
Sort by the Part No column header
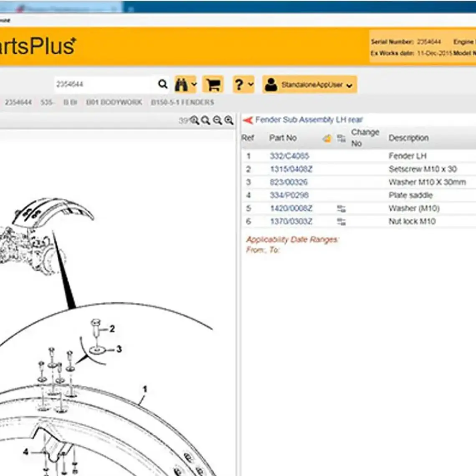click(283, 138)
